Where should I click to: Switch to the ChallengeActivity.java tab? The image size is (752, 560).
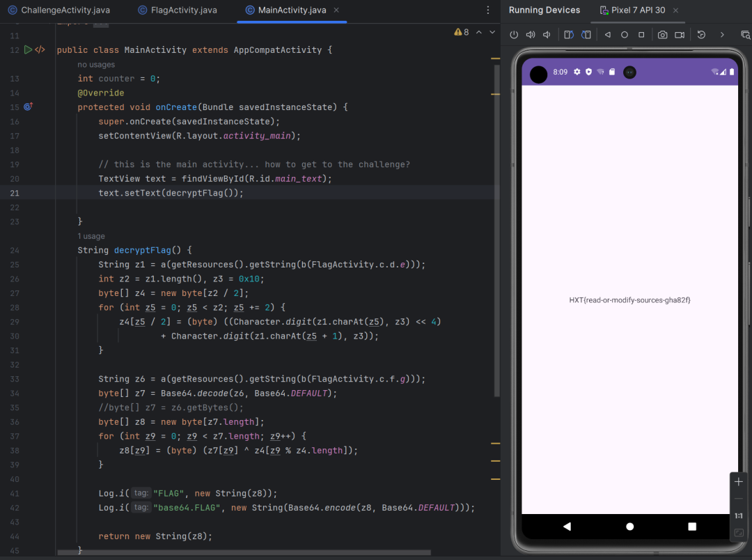coord(59,10)
